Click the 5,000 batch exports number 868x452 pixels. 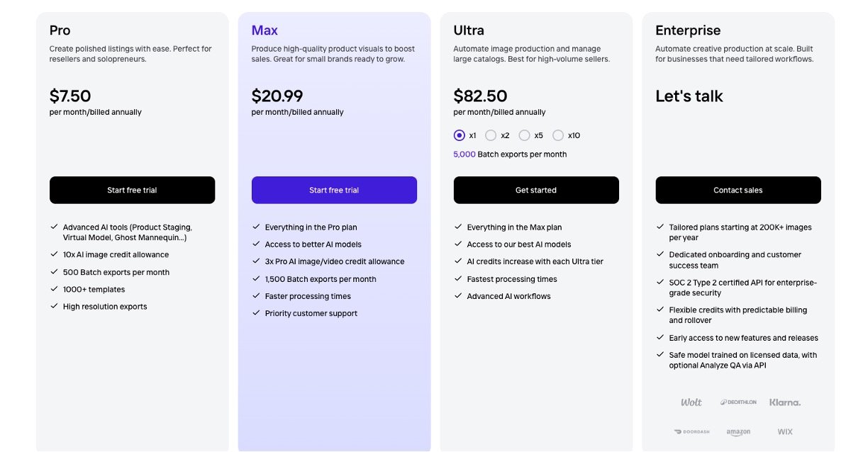464,154
